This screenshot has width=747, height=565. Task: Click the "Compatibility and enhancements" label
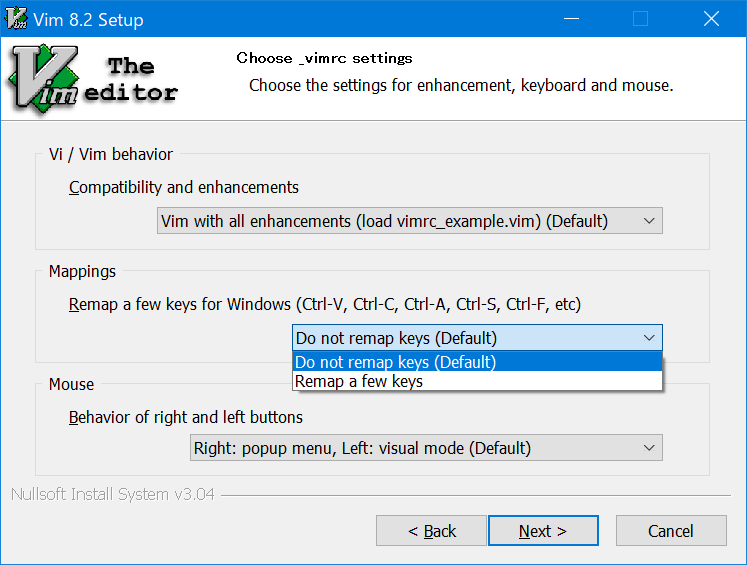[x=183, y=187]
